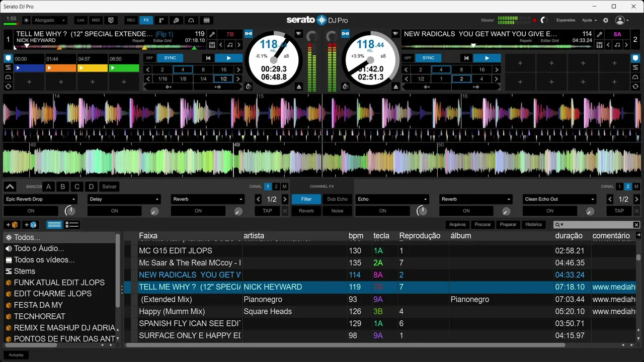Add a new crate with the crate icon
The image size is (644, 362).
click(12, 225)
